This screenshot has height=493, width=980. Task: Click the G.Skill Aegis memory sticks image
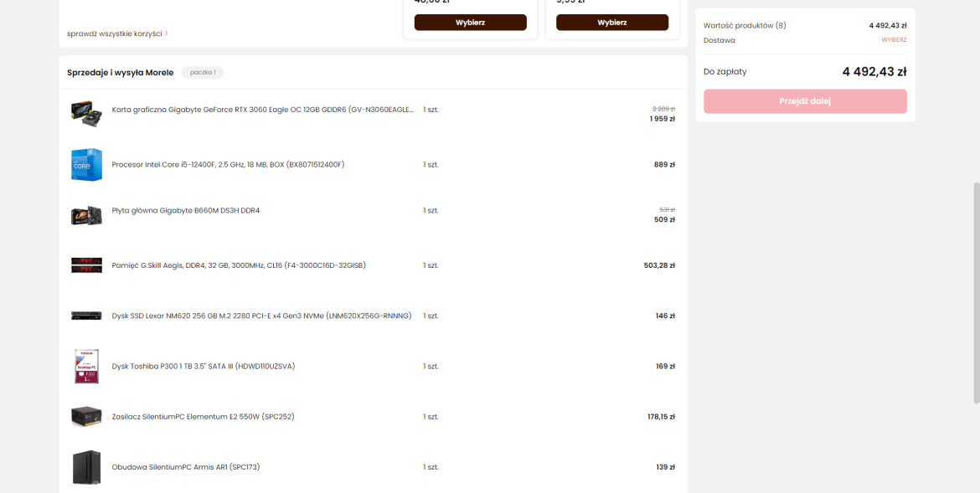coord(86,265)
